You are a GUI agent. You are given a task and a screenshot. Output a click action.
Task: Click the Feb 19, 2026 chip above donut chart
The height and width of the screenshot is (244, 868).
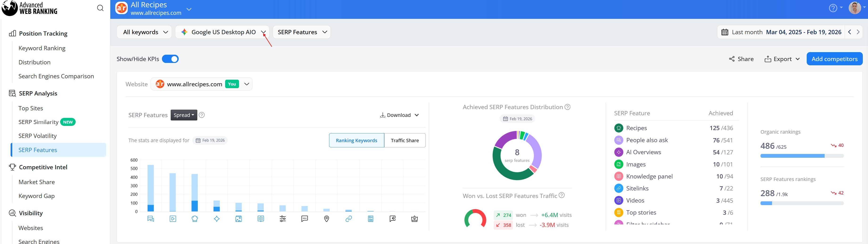[x=517, y=119]
